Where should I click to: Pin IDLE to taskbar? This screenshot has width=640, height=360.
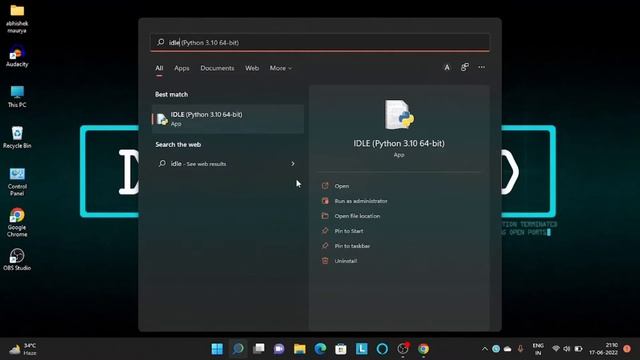pos(352,246)
